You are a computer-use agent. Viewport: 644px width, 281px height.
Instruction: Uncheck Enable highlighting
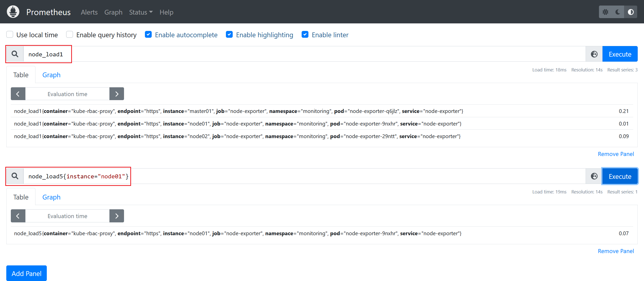[x=229, y=34]
